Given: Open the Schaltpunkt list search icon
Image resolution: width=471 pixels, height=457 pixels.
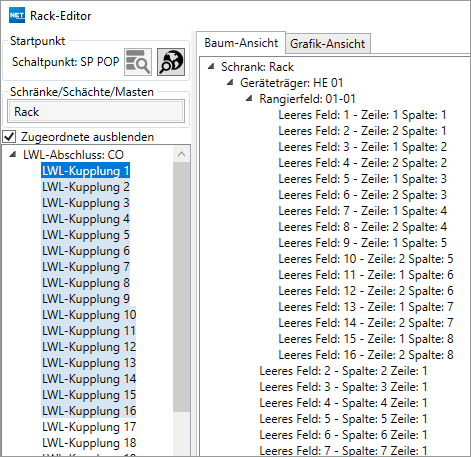Looking at the screenshot, I should pyautogui.click(x=138, y=62).
